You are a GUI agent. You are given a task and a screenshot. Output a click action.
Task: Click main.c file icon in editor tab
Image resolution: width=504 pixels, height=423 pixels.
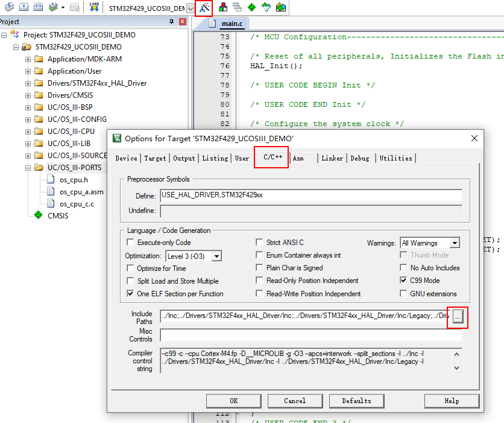212,23
